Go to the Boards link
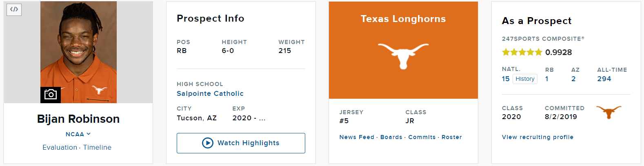Screen dimensions: 644x166 click(391, 137)
